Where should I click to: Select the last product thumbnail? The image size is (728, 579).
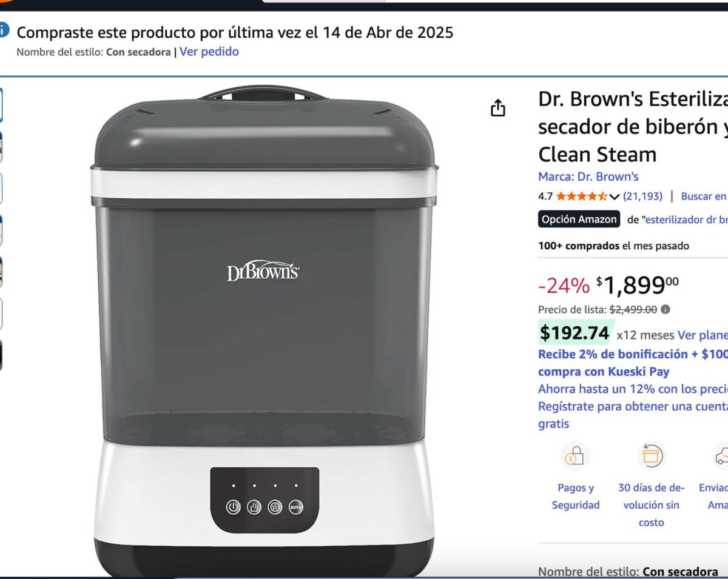1,355
